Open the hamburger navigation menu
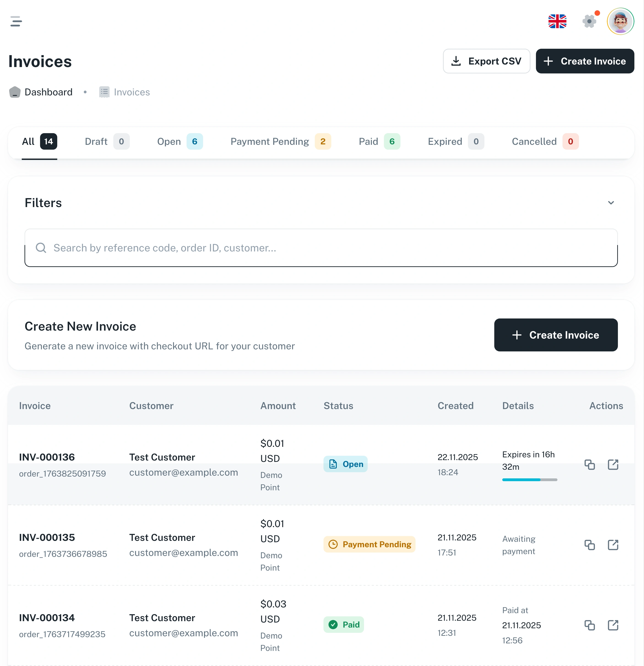 (16, 21)
